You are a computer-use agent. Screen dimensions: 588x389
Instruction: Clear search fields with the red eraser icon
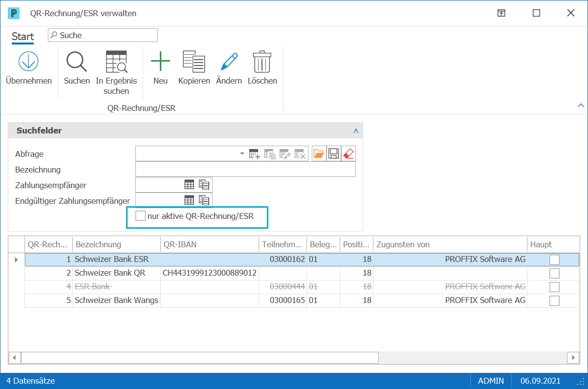(348, 154)
